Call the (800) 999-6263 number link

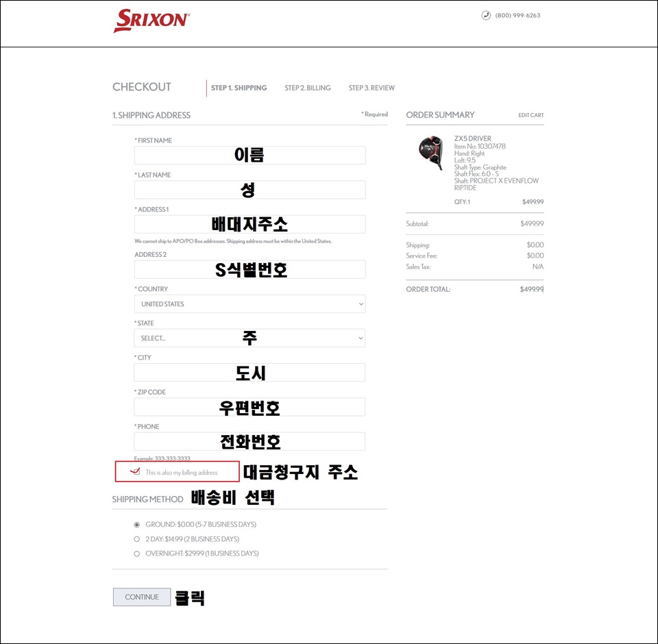click(517, 16)
